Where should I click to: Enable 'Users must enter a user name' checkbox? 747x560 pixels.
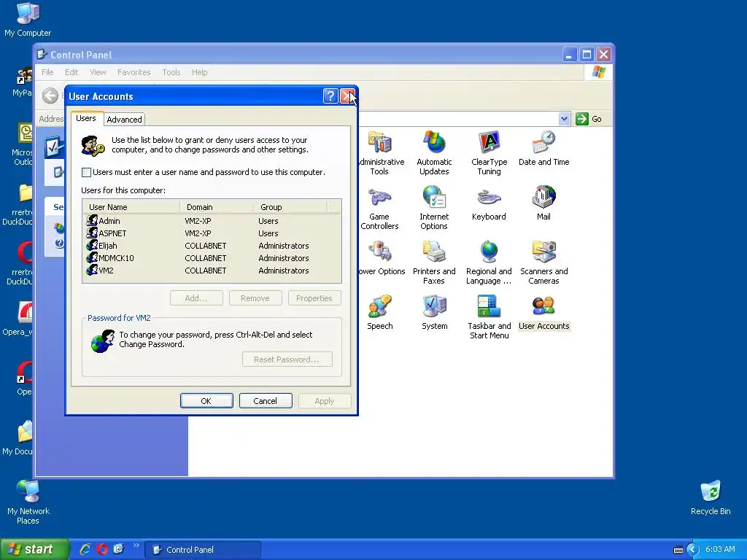click(86, 172)
